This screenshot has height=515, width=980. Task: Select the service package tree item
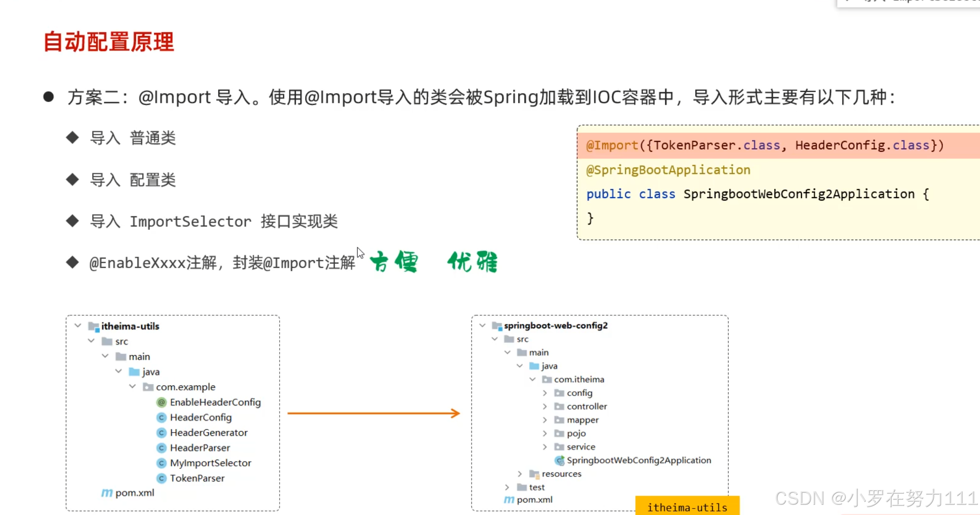point(581,447)
